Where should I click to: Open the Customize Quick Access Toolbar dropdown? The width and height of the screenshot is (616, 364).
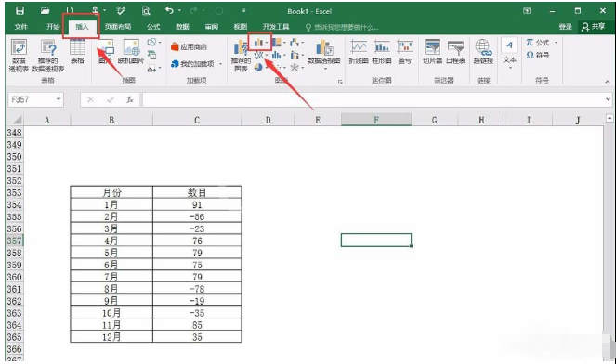[243, 10]
